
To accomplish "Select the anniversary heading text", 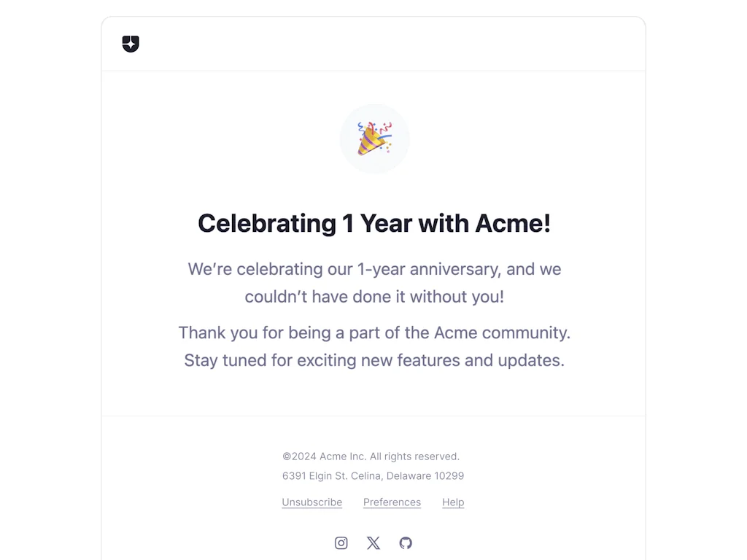I will pos(373,223).
